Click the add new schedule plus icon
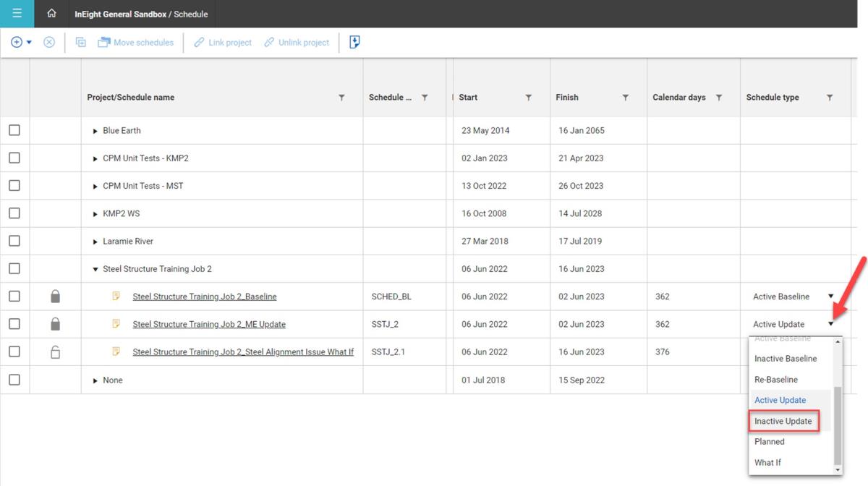 pyautogui.click(x=17, y=43)
